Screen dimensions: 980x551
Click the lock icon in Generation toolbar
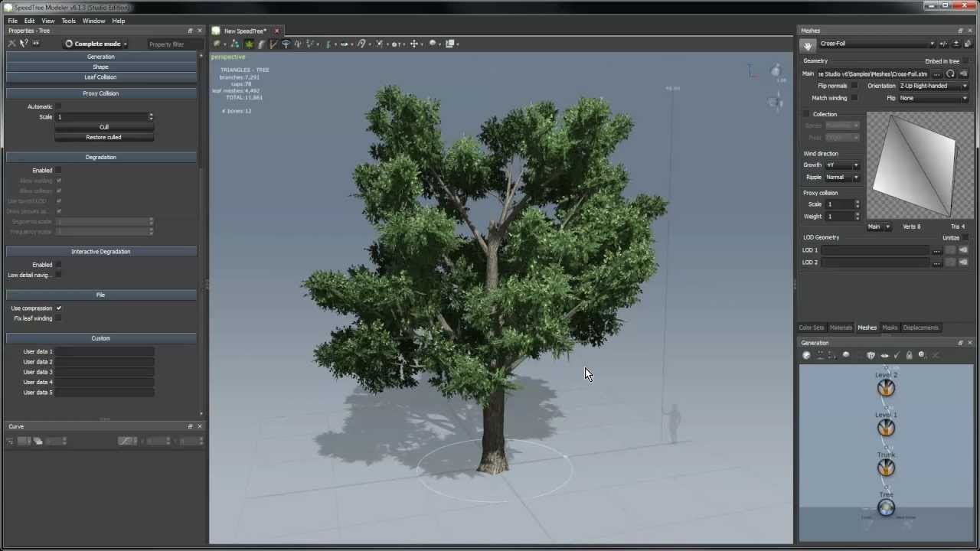910,355
